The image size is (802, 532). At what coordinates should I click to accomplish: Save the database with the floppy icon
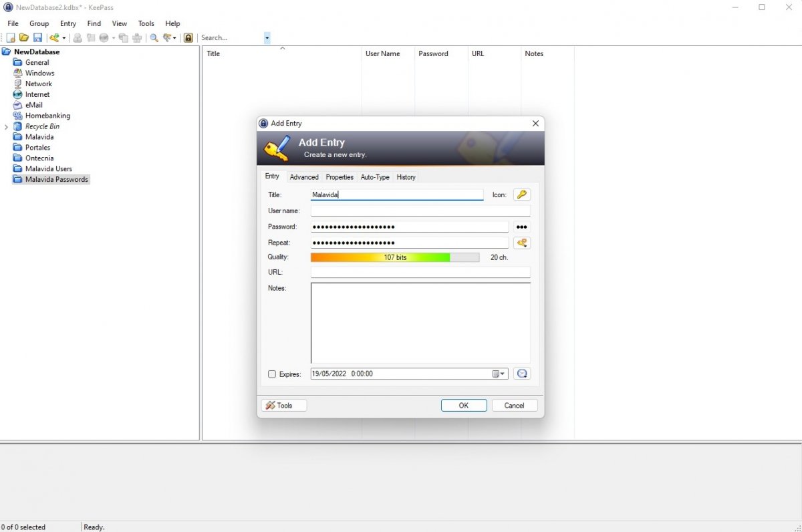coord(37,38)
